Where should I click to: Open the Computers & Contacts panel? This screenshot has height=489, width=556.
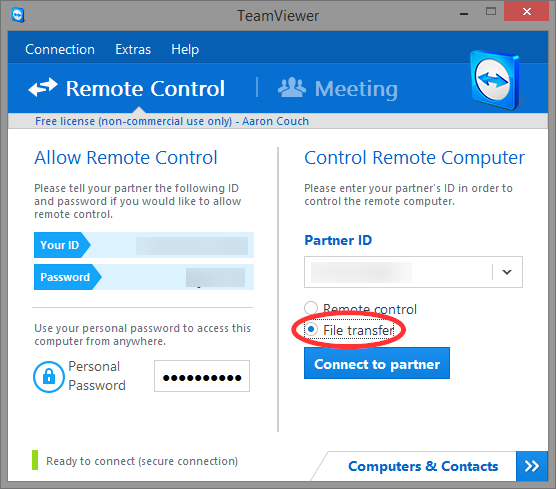423,466
